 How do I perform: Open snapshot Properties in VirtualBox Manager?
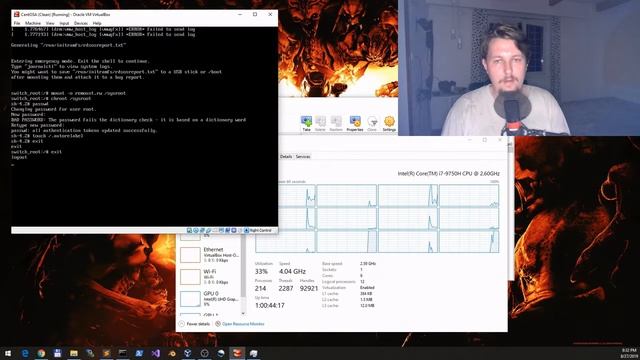pos(355,123)
